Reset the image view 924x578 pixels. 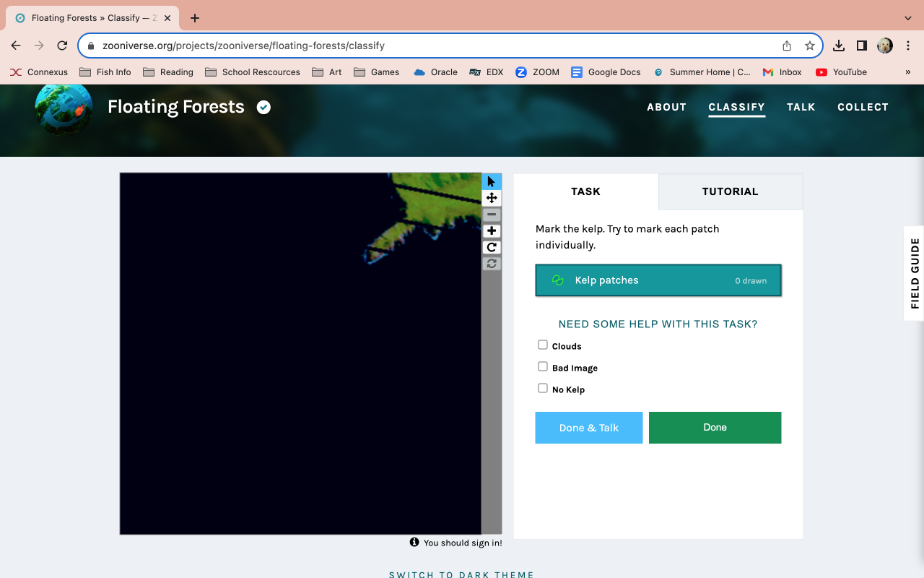click(492, 264)
